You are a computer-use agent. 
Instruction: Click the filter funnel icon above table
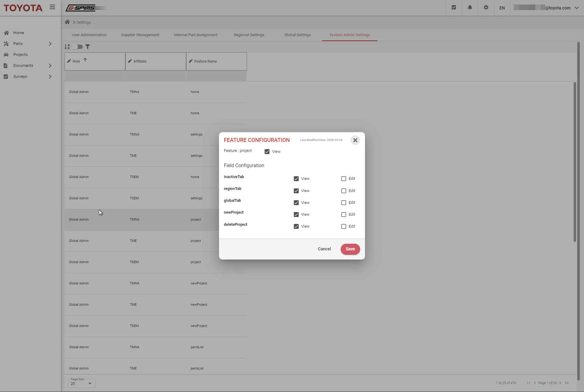pyautogui.click(x=88, y=47)
